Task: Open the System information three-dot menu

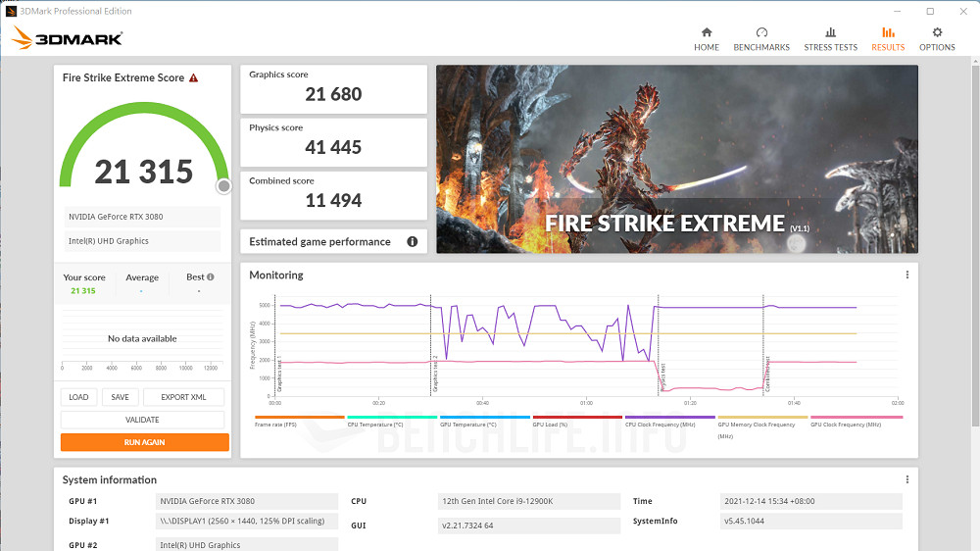Action: (x=906, y=479)
